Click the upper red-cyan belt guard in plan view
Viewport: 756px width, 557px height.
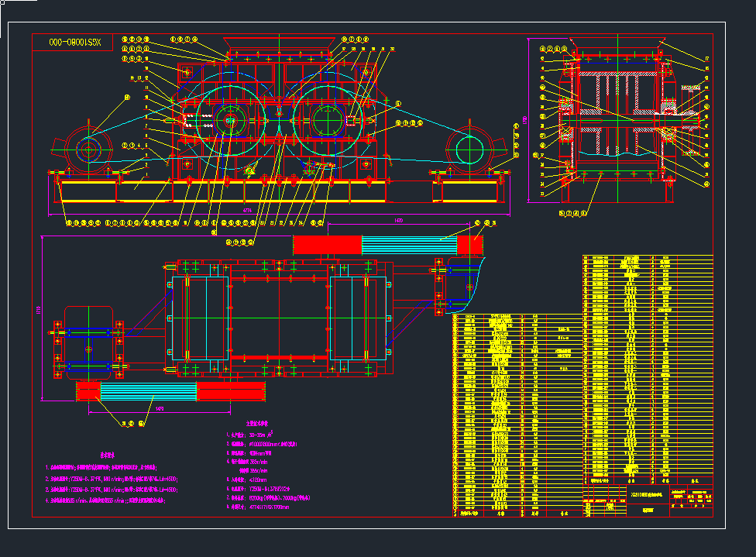coord(387,244)
